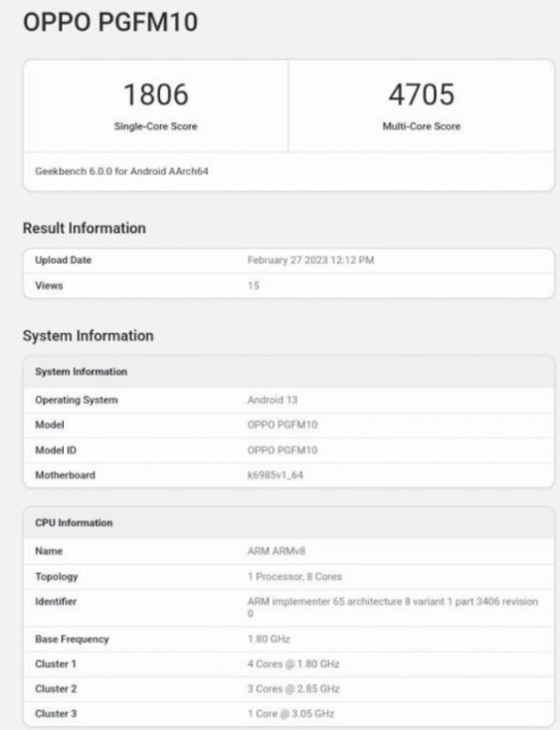
Task: Click the CPU Information table header
Action: click(x=288, y=523)
